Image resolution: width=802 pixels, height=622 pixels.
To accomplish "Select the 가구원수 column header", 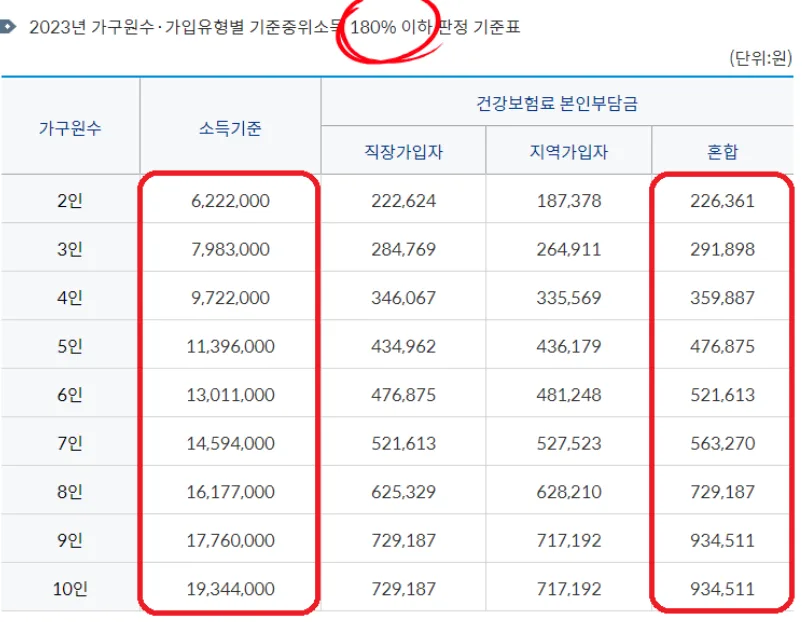I will (x=70, y=128).
